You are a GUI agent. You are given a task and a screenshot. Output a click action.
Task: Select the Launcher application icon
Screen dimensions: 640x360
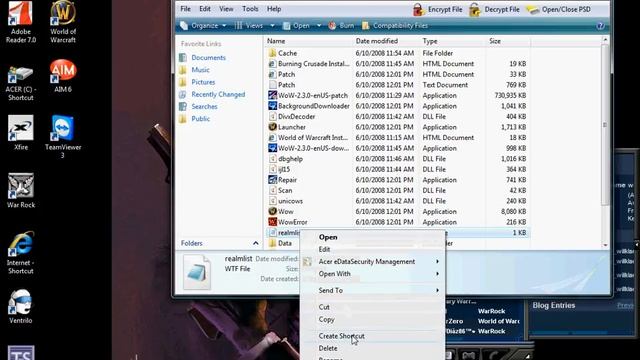[272, 127]
